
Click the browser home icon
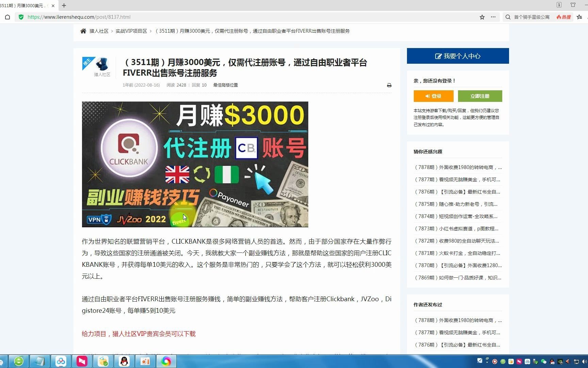(7, 17)
